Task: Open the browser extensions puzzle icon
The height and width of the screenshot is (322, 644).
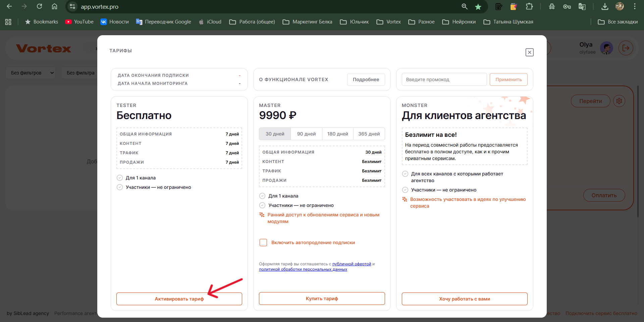Action: (x=529, y=6)
